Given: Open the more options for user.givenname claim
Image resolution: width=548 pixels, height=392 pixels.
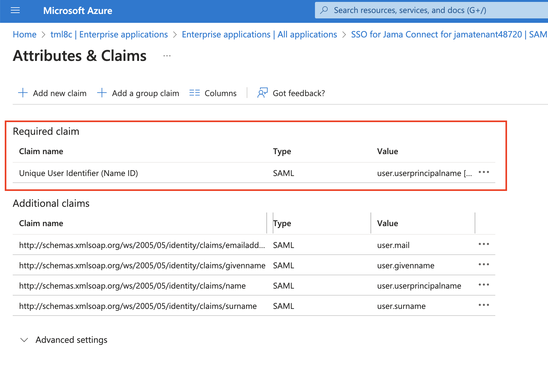Looking at the screenshot, I should tap(484, 265).
